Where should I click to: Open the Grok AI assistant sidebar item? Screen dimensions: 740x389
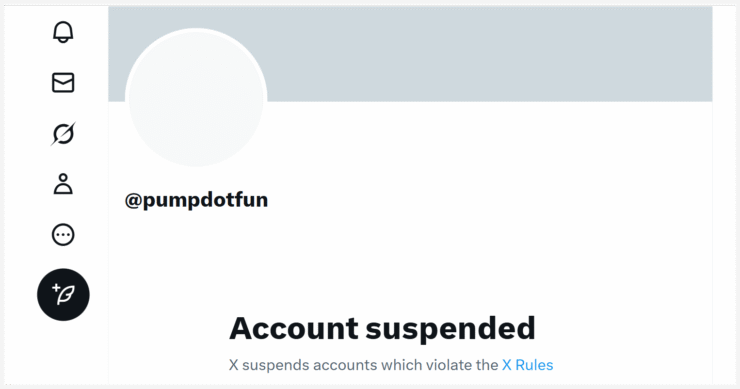tap(63, 134)
